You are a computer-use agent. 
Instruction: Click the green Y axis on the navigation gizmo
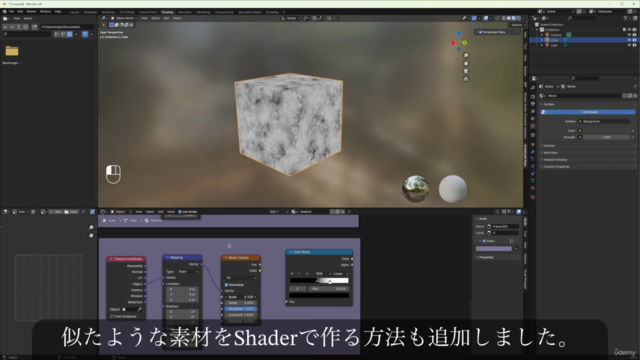click(464, 42)
